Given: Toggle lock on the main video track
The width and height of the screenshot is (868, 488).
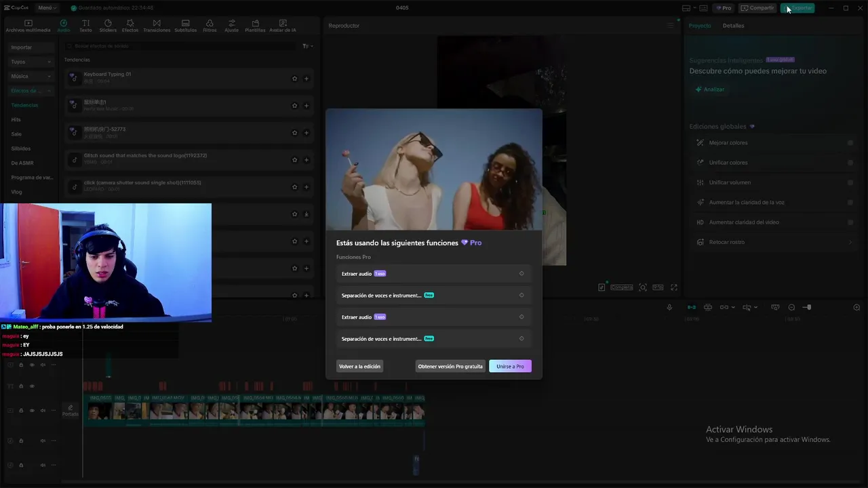Looking at the screenshot, I should coord(21,411).
